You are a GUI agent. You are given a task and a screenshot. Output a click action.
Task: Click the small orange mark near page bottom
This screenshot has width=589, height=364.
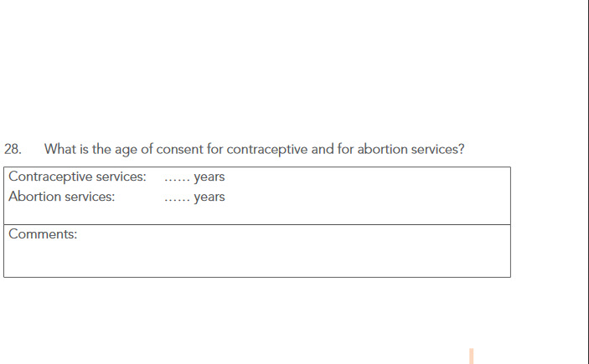472,356
